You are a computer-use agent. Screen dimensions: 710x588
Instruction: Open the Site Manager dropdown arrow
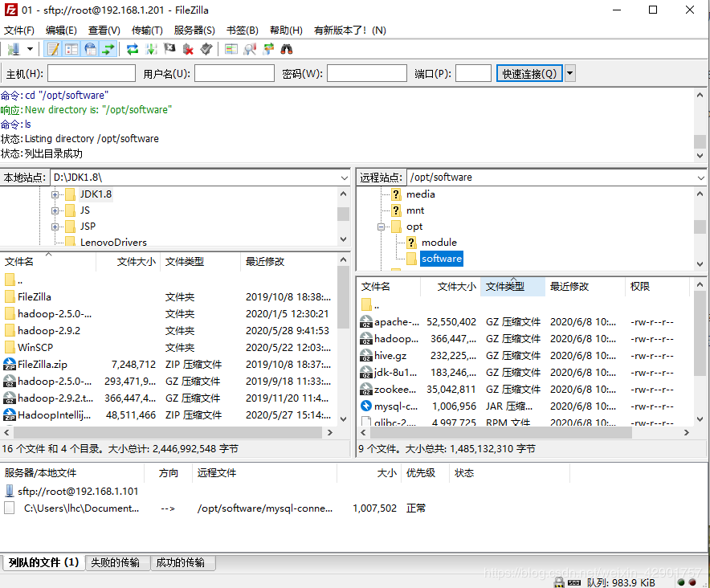click(30, 49)
